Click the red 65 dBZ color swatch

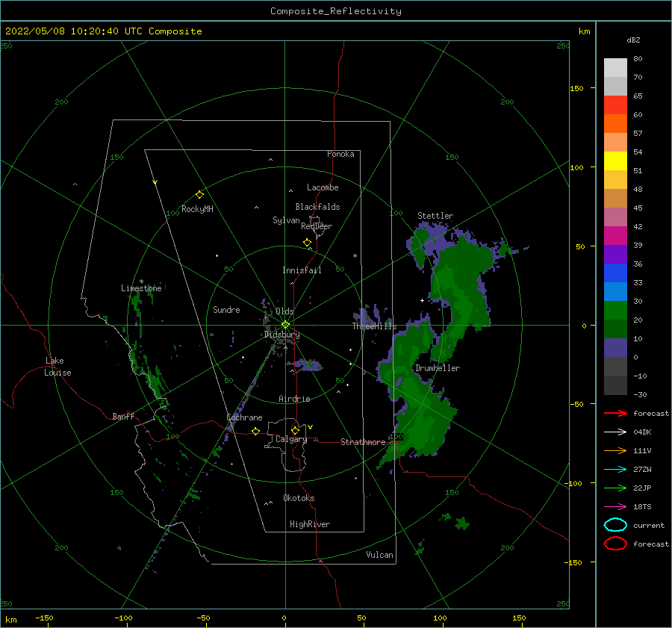(x=615, y=105)
